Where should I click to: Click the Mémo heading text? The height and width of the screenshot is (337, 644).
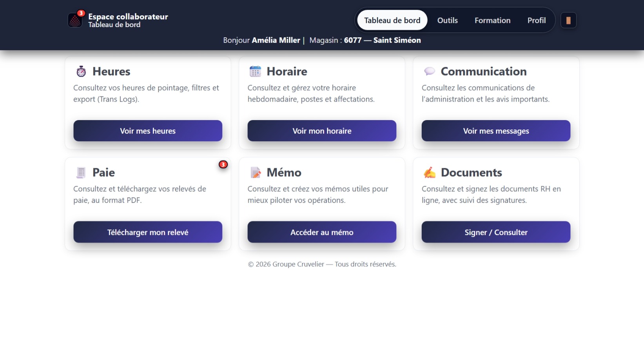pyautogui.click(x=284, y=172)
